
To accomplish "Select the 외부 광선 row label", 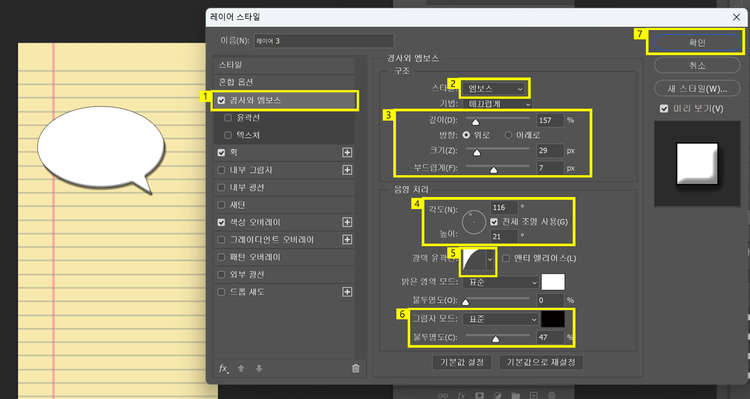I will pyautogui.click(x=247, y=275).
